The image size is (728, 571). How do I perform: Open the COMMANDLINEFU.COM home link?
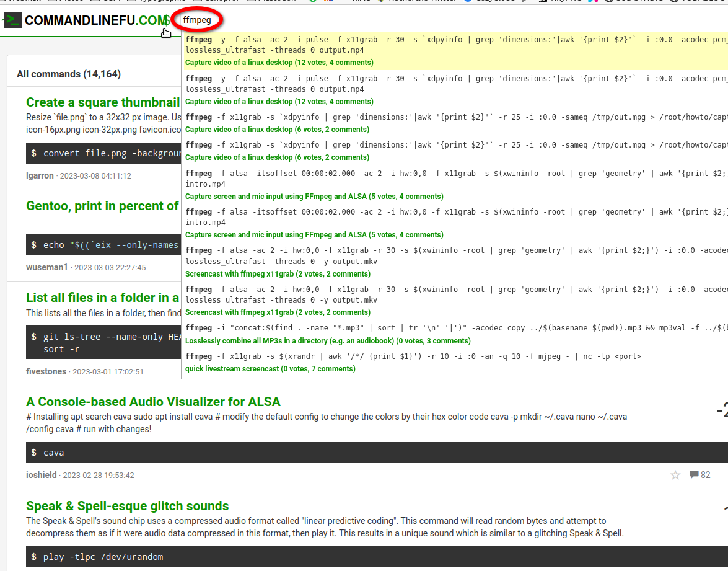point(97,20)
